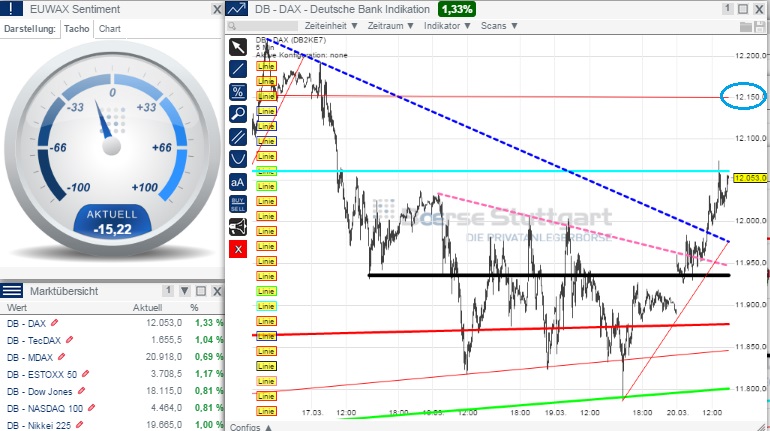Click the pencil icon beside DB - Dow Jones
This screenshot has width=770, height=431.
(x=81, y=391)
